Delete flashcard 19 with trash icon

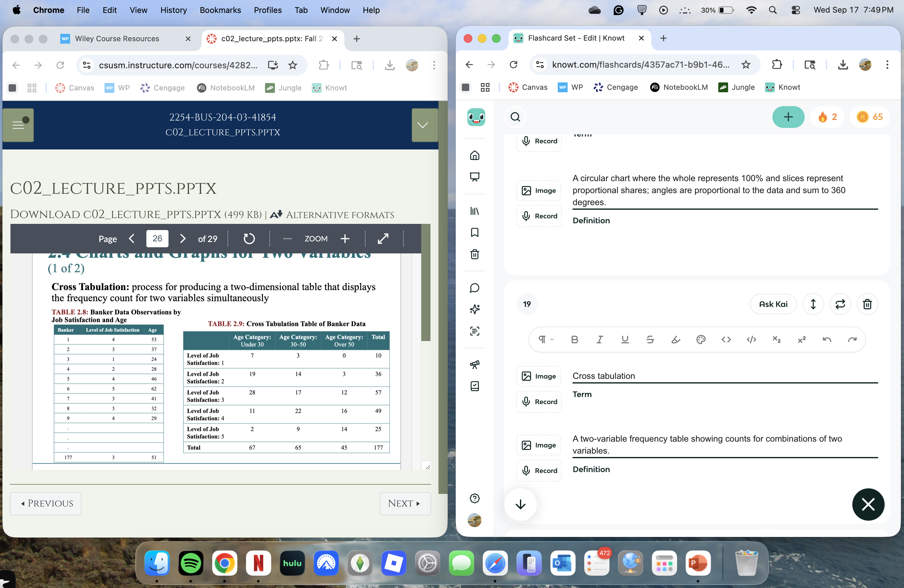[867, 304]
